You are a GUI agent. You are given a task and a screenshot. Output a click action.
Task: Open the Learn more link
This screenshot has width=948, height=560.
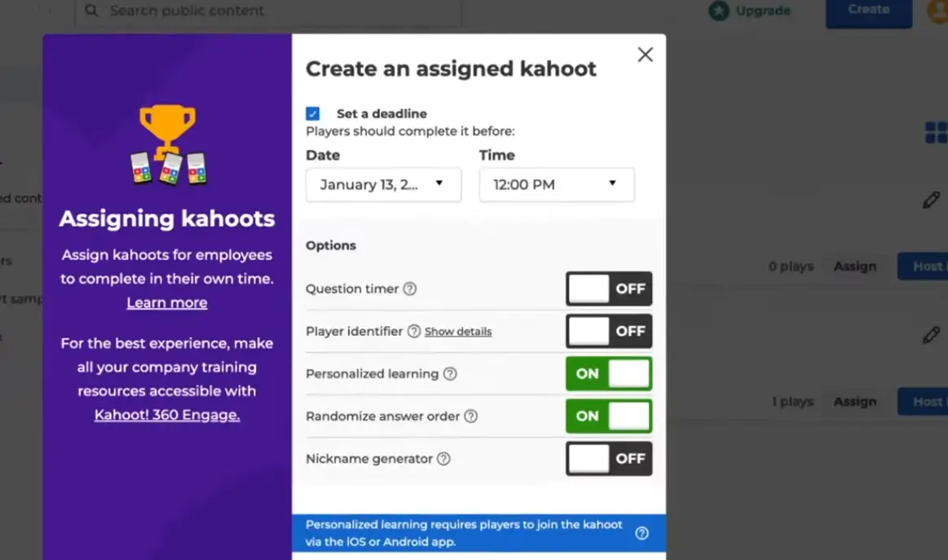coord(167,303)
